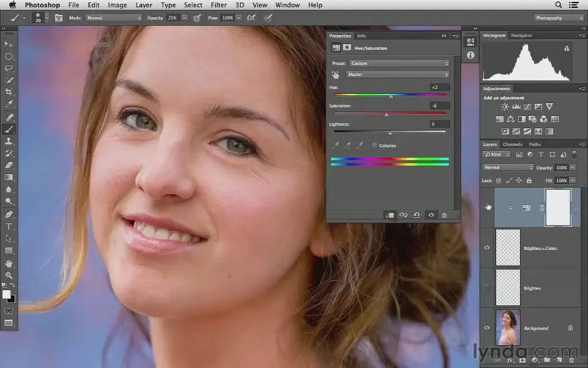This screenshot has width=588, height=368.
Task: Expand the Photography workspace dropdown
Action: [559, 18]
